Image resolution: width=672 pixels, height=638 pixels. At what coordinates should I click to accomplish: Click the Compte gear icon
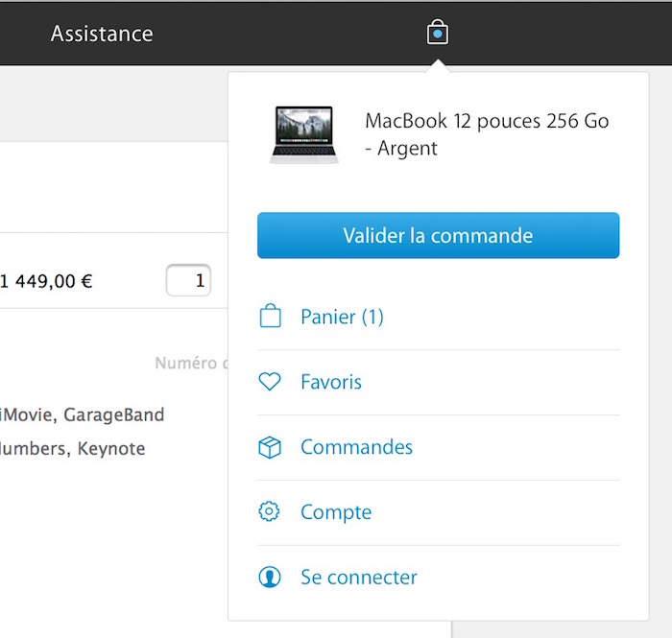point(269,511)
